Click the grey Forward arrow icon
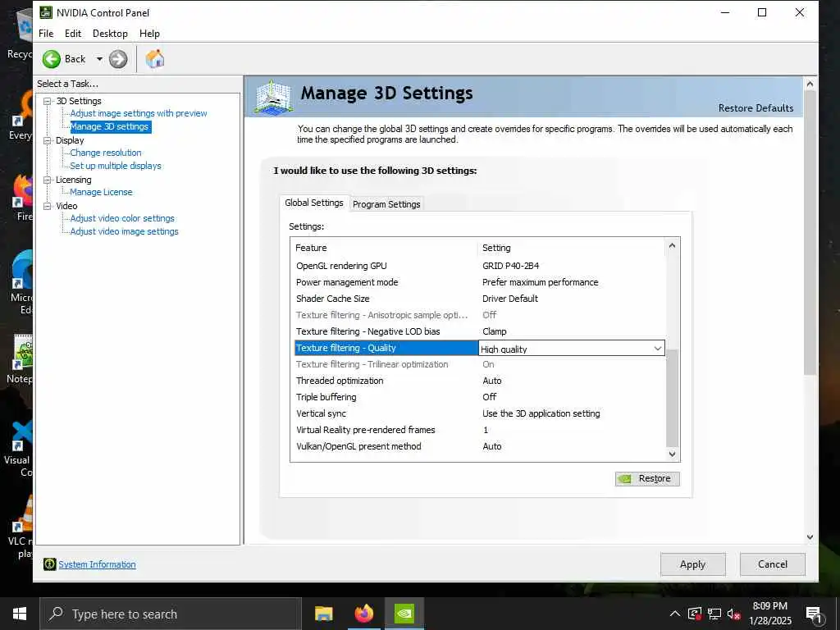 point(118,59)
